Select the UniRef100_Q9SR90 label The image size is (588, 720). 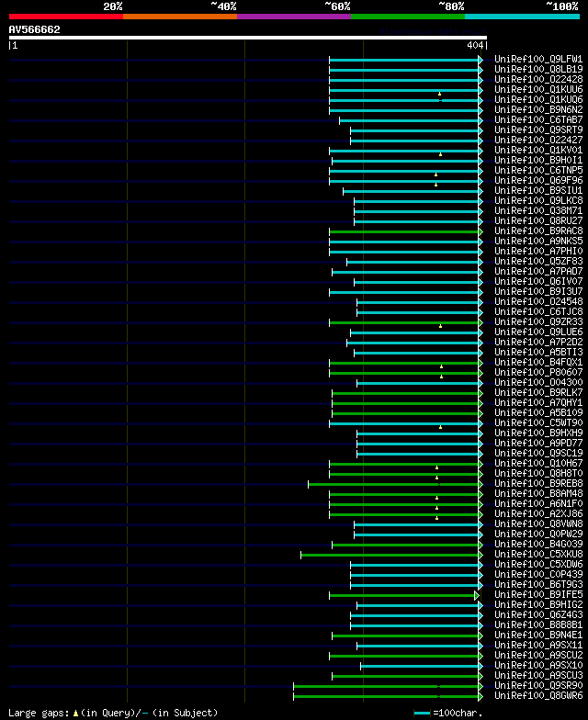click(x=538, y=685)
